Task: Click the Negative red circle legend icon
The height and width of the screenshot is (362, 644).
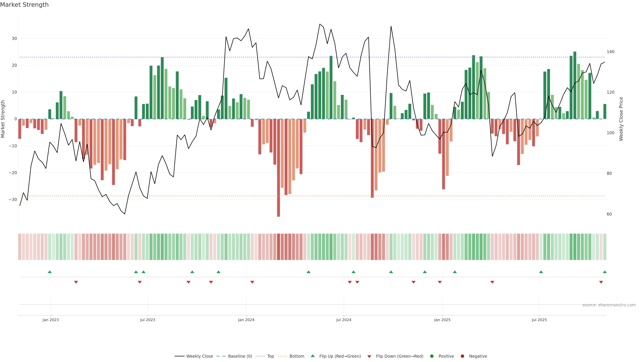Action: [x=462, y=356]
